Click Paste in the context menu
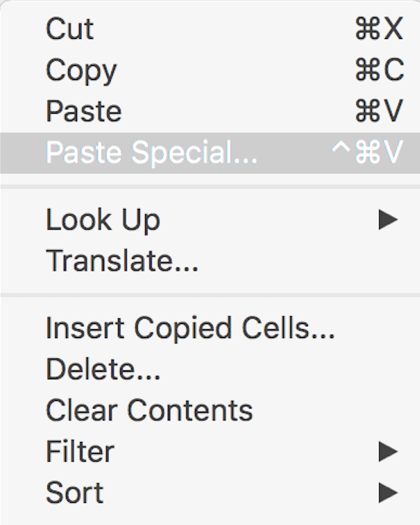The height and width of the screenshot is (525, 420). click(x=210, y=111)
